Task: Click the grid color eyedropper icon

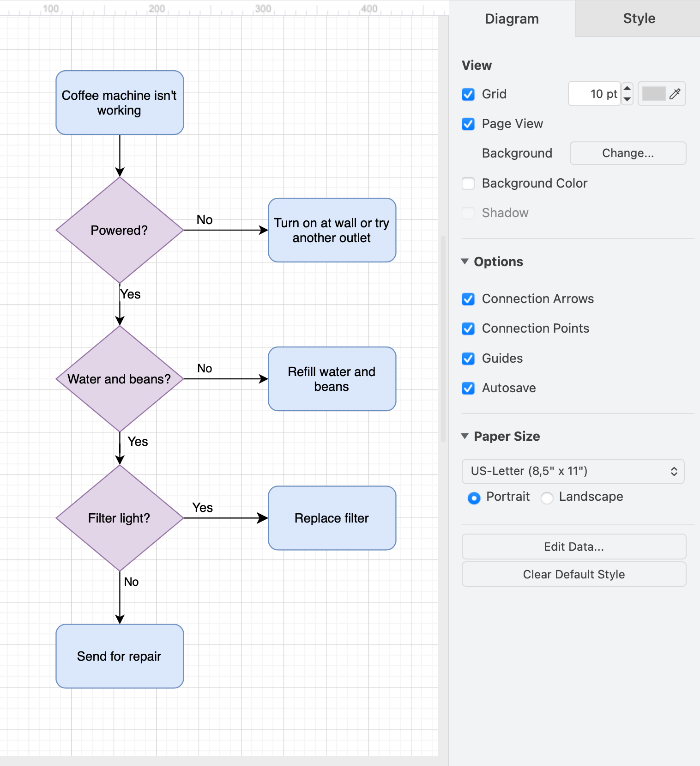Action: click(x=675, y=94)
